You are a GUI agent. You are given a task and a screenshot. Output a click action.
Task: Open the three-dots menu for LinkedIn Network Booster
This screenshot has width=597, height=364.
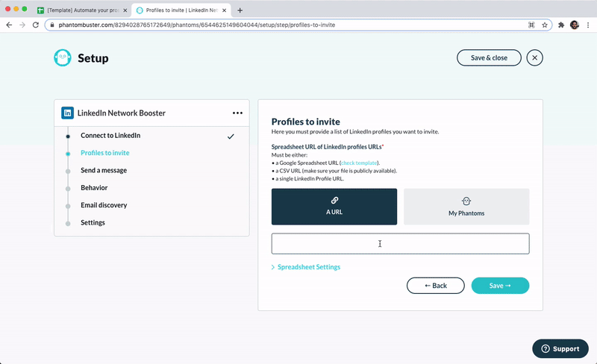(237, 113)
